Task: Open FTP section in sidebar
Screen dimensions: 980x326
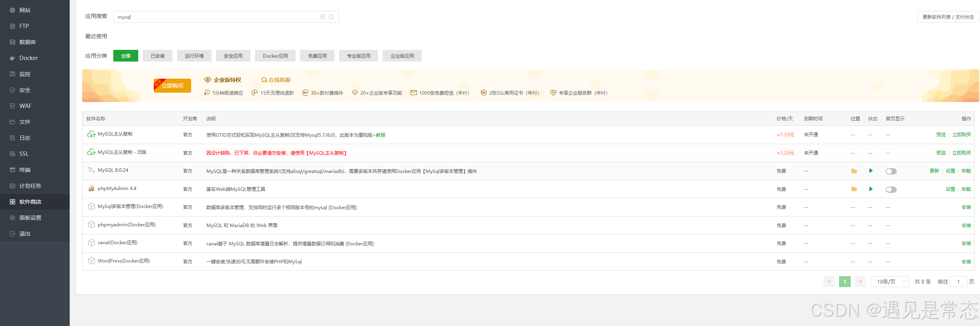Action: [24, 26]
